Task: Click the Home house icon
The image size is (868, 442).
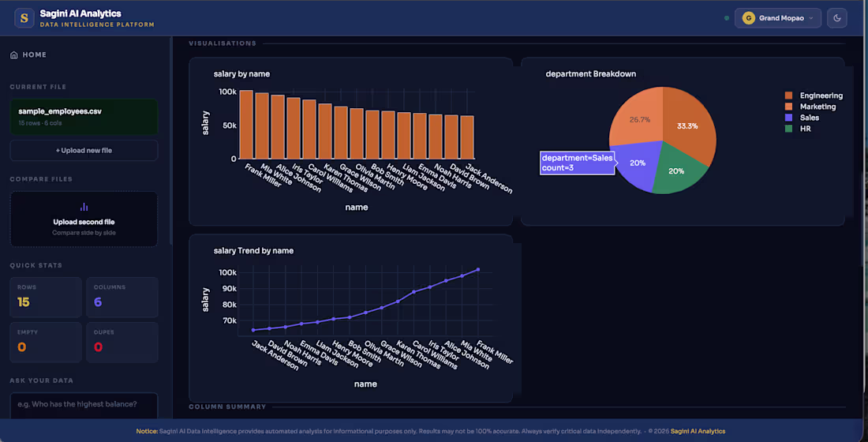Action: (x=14, y=54)
